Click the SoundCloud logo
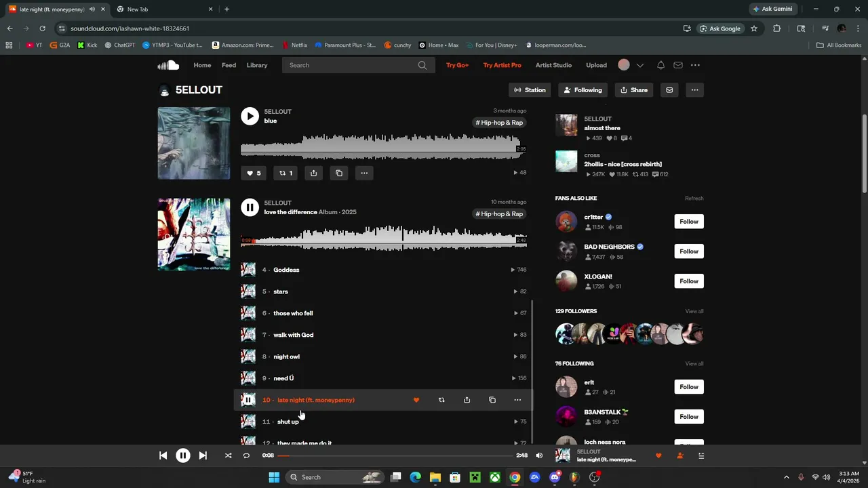This screenshot has height=488, width=868. [x=168, y=65]
